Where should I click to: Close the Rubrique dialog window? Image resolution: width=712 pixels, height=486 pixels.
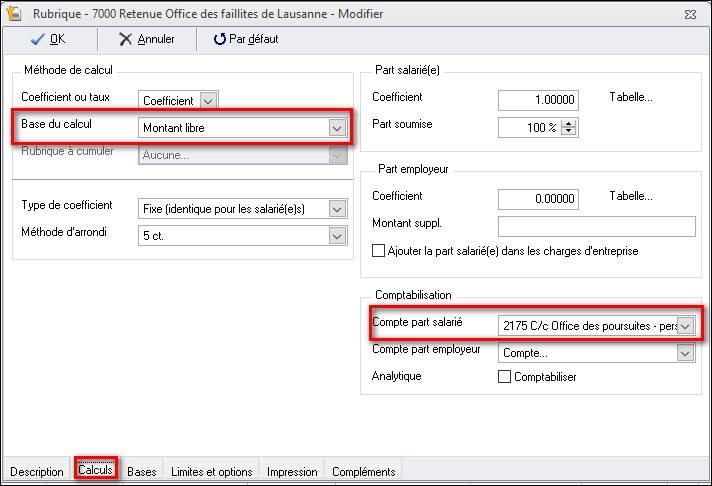(x=690, y=14)
